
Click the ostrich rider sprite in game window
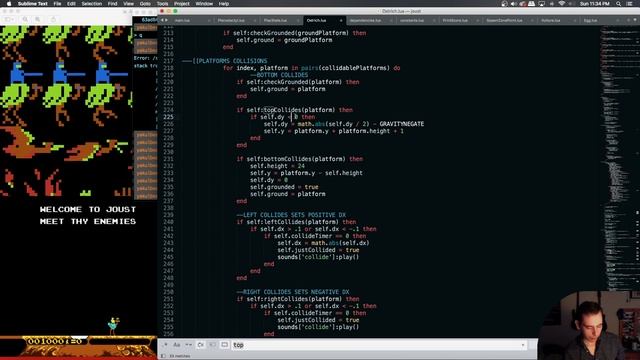point(113,326)
